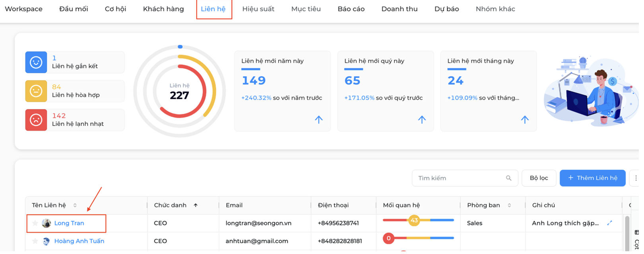Select the Liên hệ tab

213,9
